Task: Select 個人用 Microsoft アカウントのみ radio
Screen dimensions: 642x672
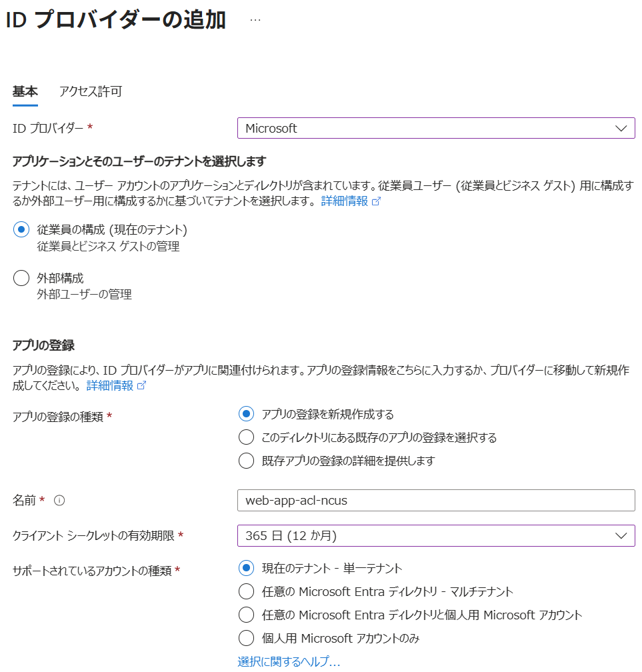Action: (246, 638)
